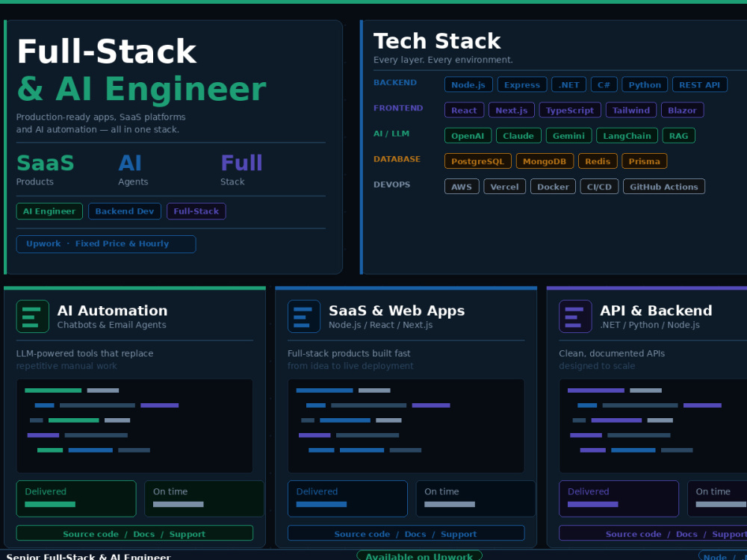Image resolution: width=747 pixels, height=560 pixels.
Task: Click the REST API tag
Action: [x=699, y=85]
